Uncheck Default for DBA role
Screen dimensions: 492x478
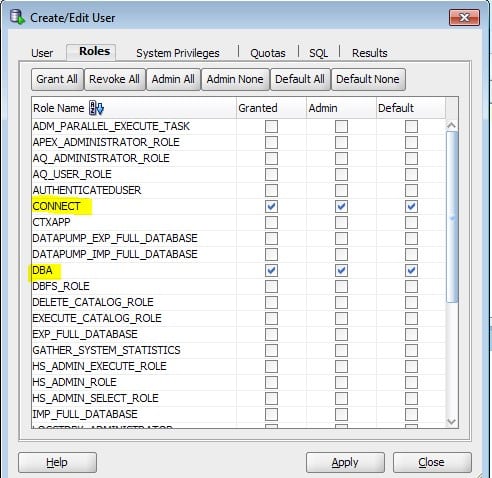coord(411,270)
